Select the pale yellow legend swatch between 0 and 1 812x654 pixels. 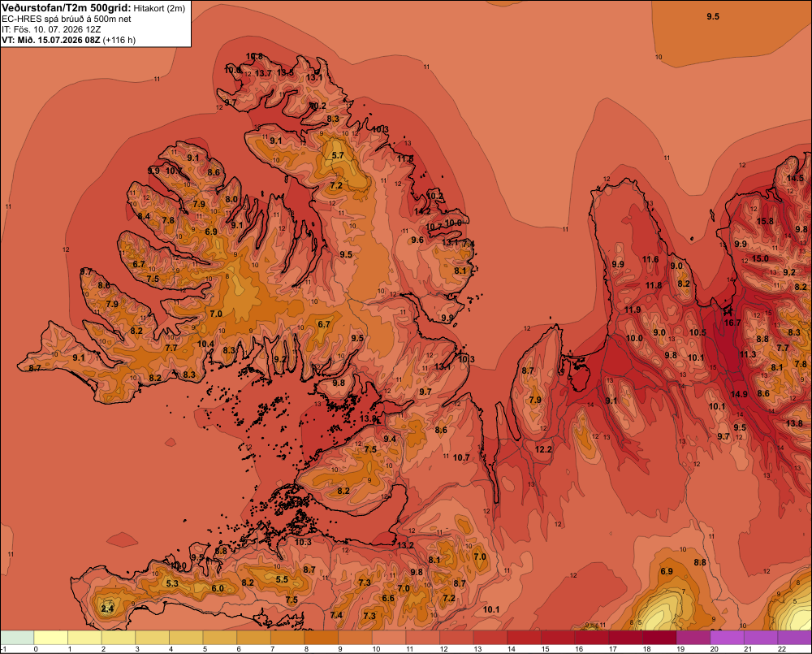[x=50, y=638]
